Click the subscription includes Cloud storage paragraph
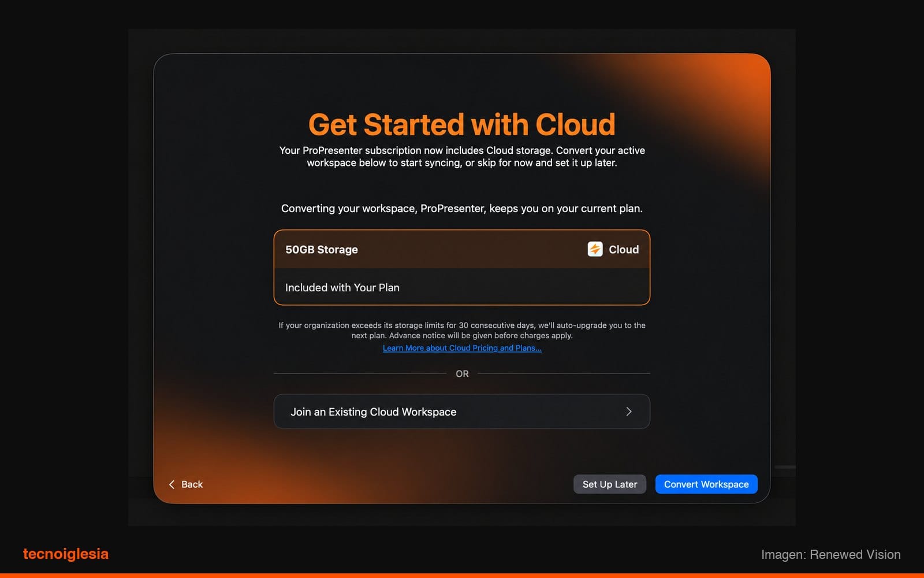This screenshot has width=924, height=578. [462, 157]
